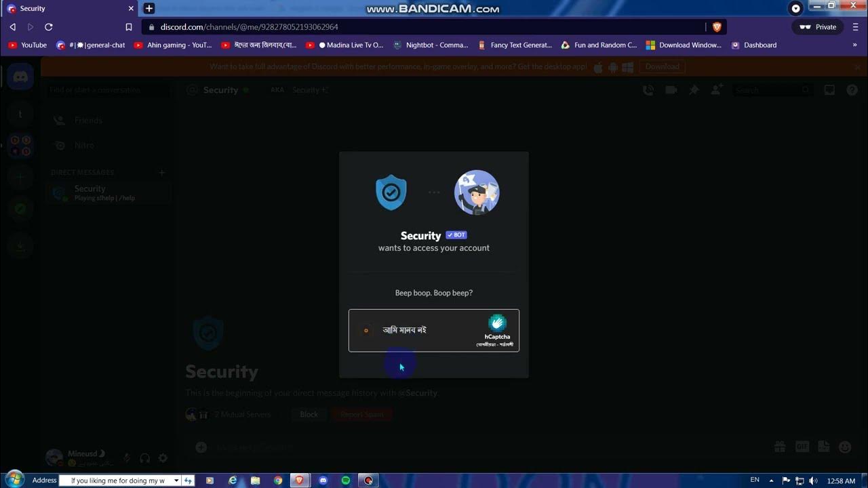Reload the page
The image size is (868, 488).
pyautogui.click(x=49, y=27)
